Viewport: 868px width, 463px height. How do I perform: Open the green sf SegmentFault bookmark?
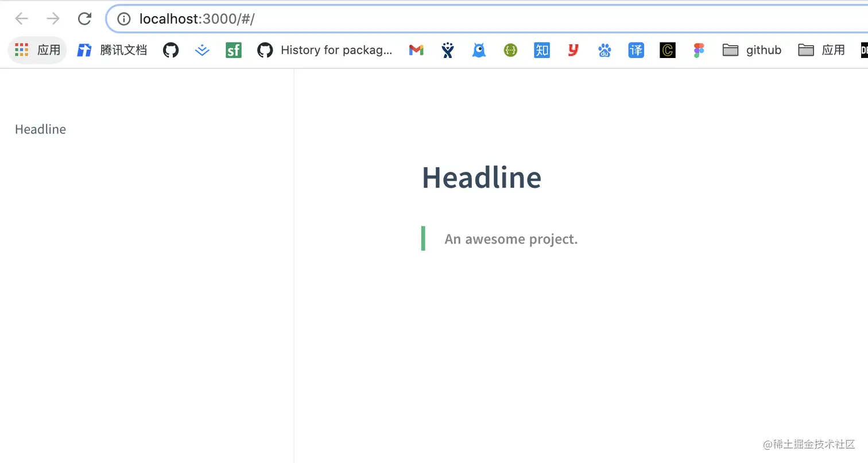click(x=234, y=50)
